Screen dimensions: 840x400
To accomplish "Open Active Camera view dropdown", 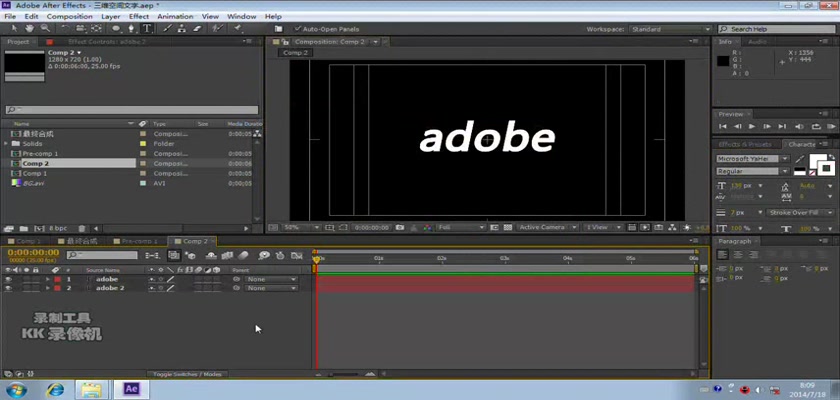I will [548, 228].
